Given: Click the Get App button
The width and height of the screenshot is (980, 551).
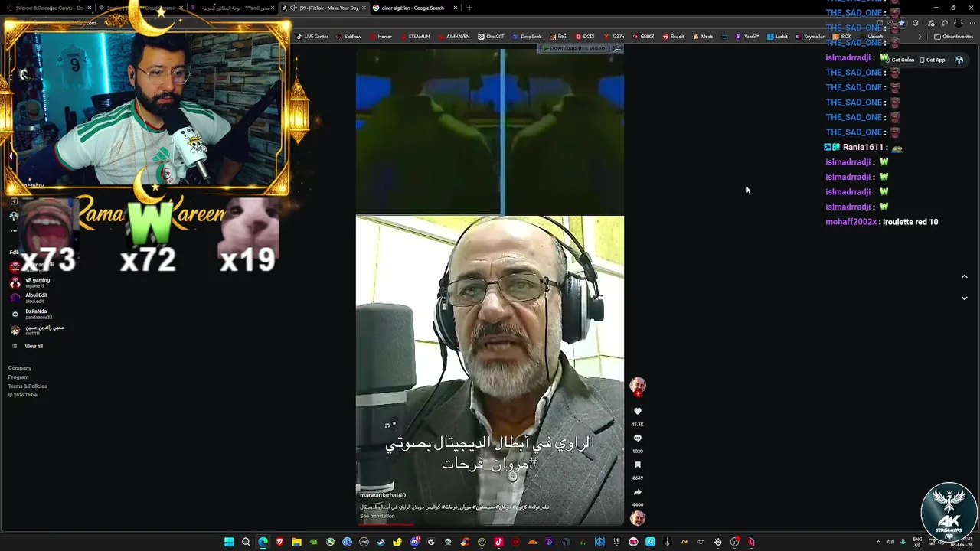Looking at the screenshot, I should [933, 60].
